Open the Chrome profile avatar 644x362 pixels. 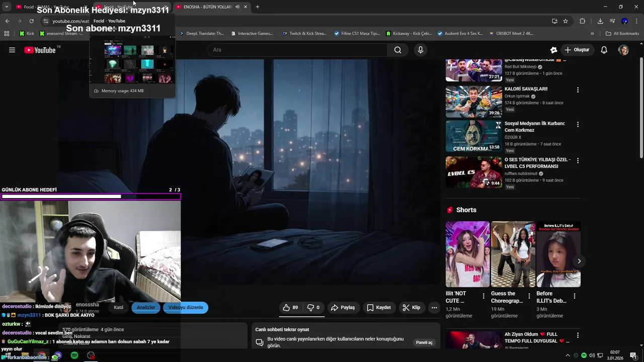coord(624,21)
